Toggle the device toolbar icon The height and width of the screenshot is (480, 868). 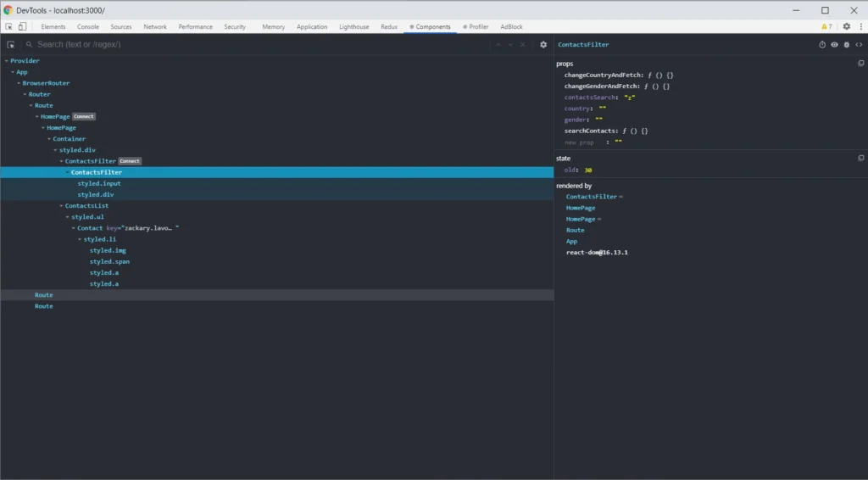pos(22,26)
